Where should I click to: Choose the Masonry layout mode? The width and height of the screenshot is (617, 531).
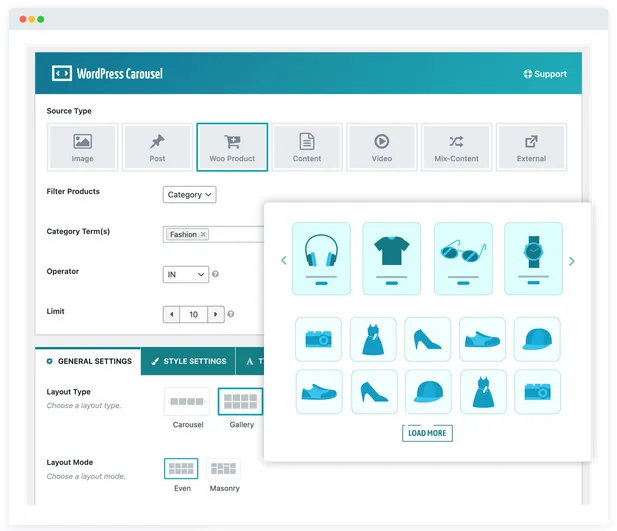pyautogui.click(x=224, y=468)
